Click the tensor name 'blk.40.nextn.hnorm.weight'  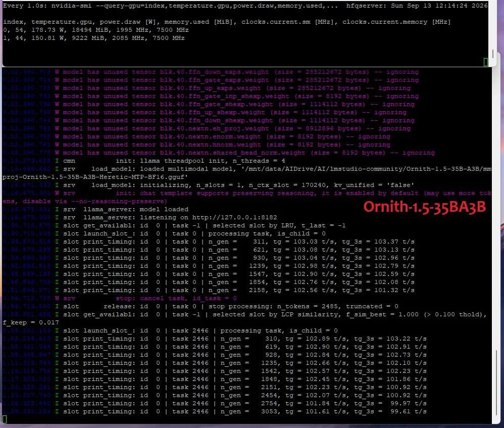click(x=210, y=145)
